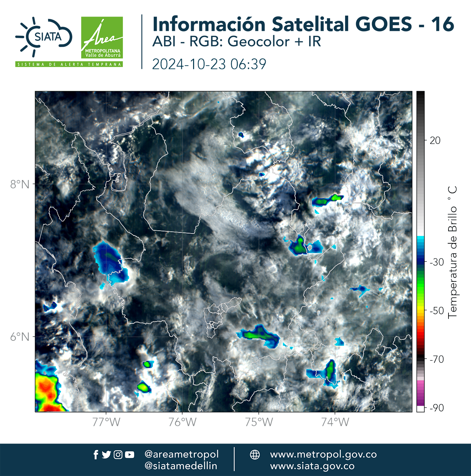Click the SIATA sun-cloud logo
The image size is (471, 476).
point(44,36)
